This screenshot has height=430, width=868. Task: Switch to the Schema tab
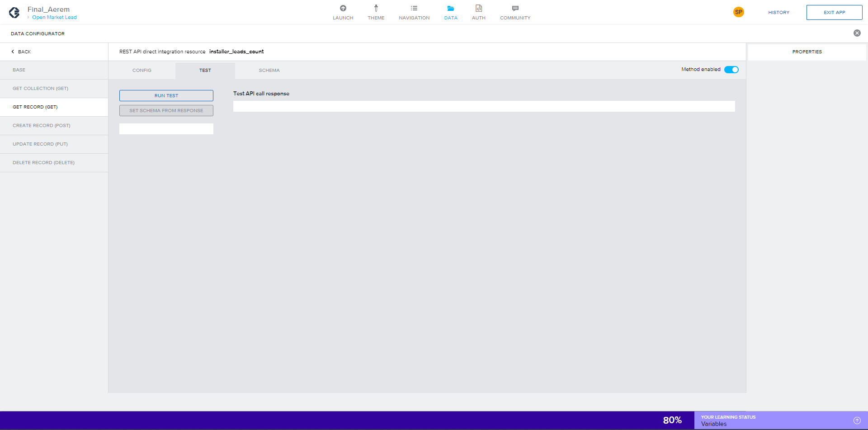coord(269,71)
